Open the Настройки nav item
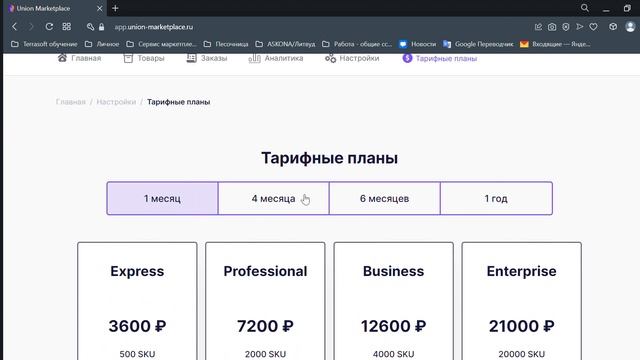The height and width of the screenshot is (360, 640). 352,58
